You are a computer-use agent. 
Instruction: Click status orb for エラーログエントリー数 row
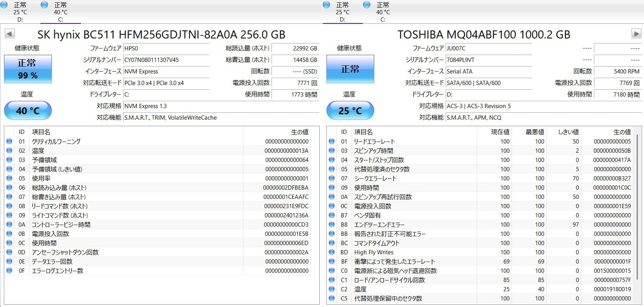(9, 271)
